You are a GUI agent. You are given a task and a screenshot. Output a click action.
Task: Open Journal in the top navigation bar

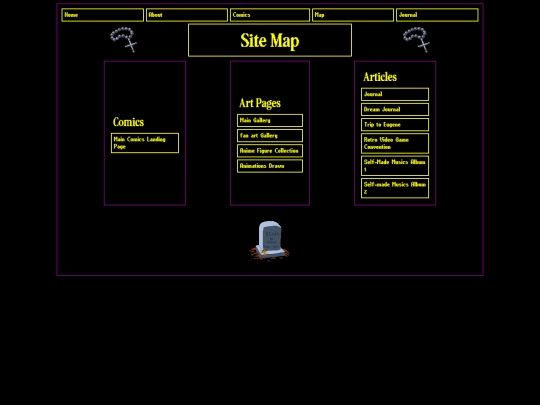pos(437,15)
